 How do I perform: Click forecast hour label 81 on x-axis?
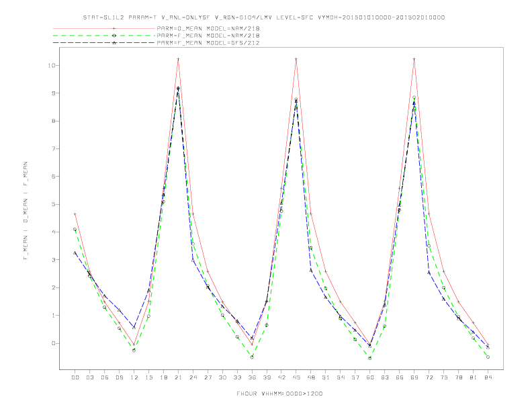click(x=474, y=377)
